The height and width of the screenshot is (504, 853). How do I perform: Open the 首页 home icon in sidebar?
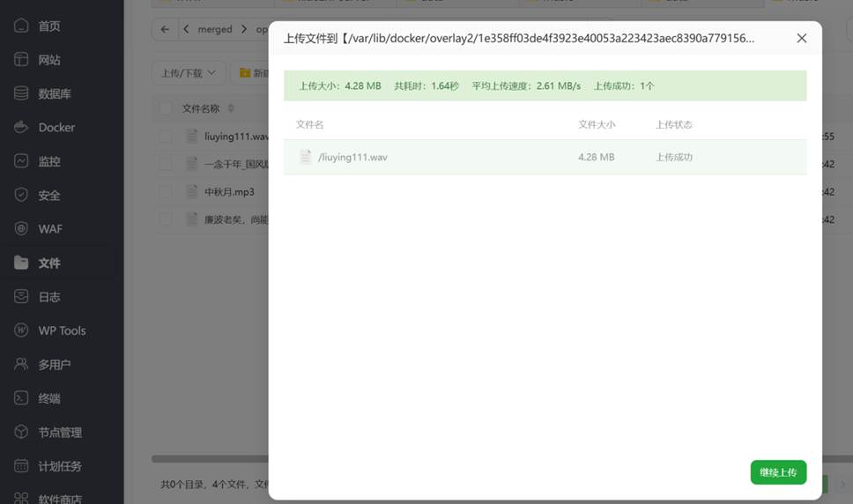coord(22,26)
